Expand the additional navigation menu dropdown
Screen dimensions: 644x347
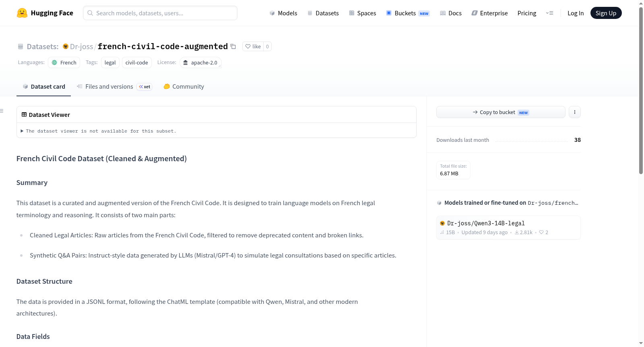[549, 13]
